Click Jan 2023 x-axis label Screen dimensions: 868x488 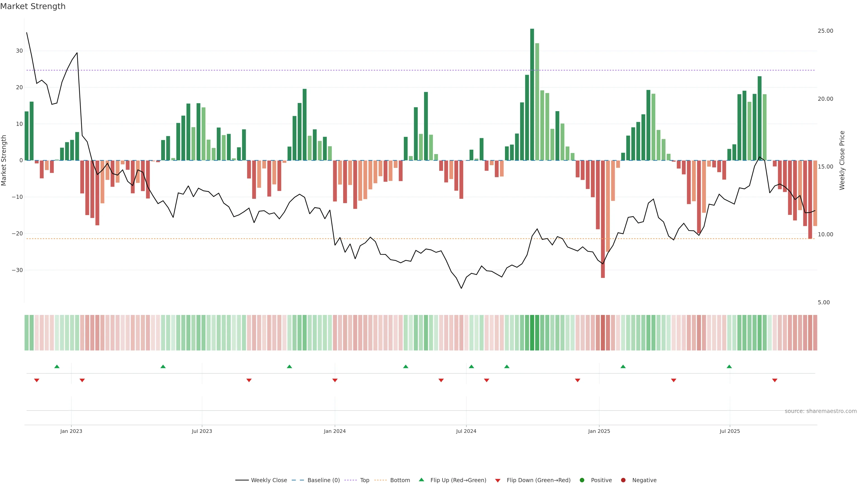(x=71, y=431)
